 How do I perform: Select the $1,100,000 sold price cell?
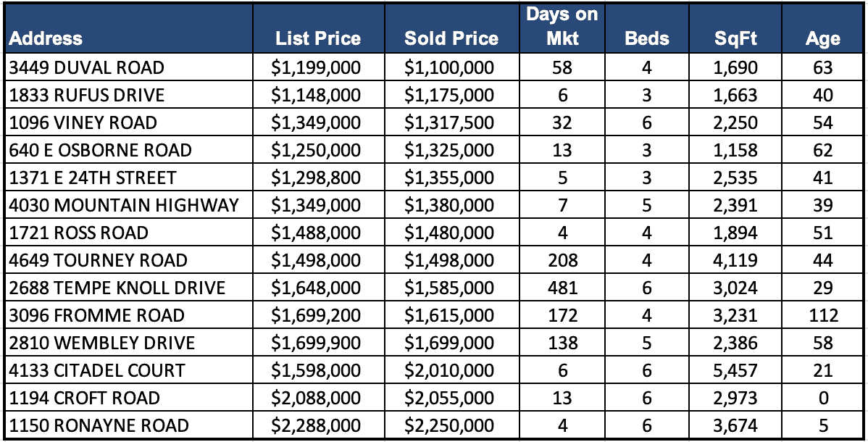[x=450, y=68]
